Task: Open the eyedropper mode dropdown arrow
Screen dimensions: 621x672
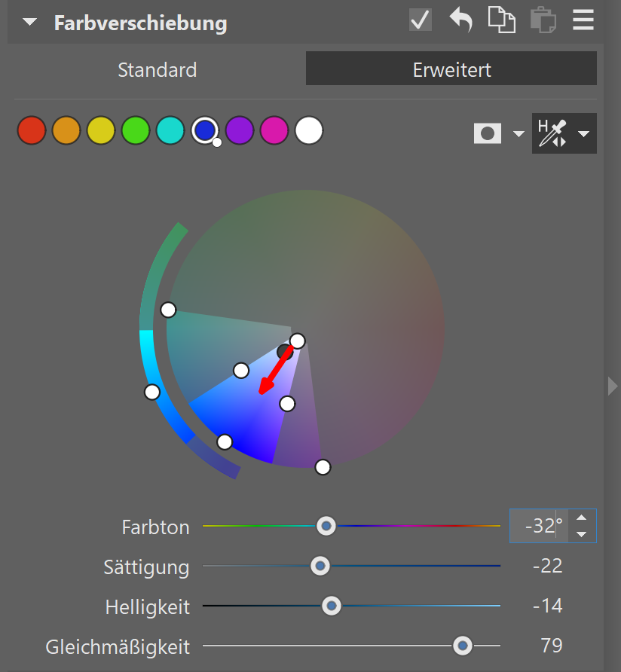Action: point(583,134)
